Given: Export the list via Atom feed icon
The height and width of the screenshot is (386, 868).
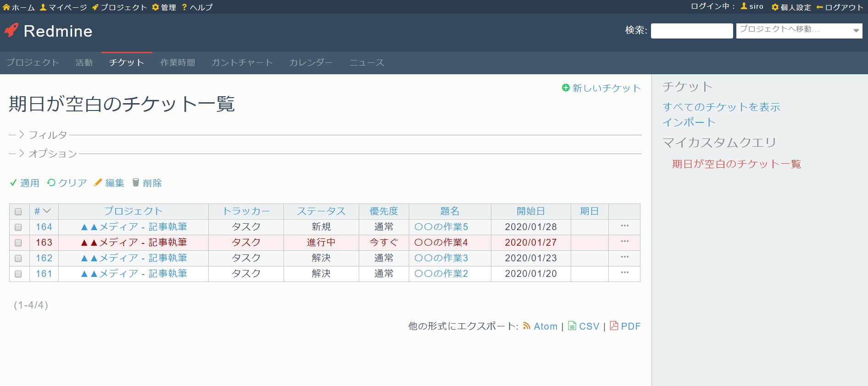Looking at the screenshot, I should click(x=527, y=326).
